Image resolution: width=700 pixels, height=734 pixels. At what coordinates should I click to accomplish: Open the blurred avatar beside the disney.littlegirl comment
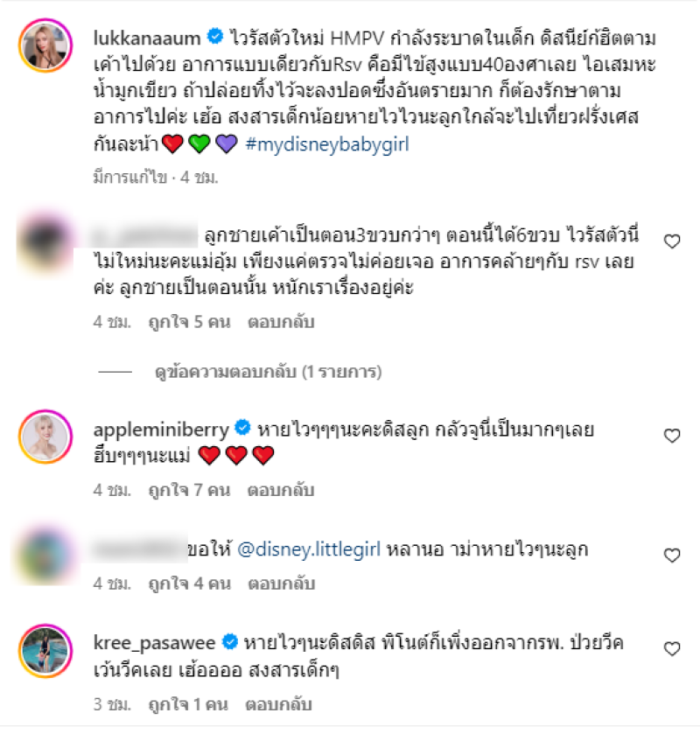(x=45, y=556)
